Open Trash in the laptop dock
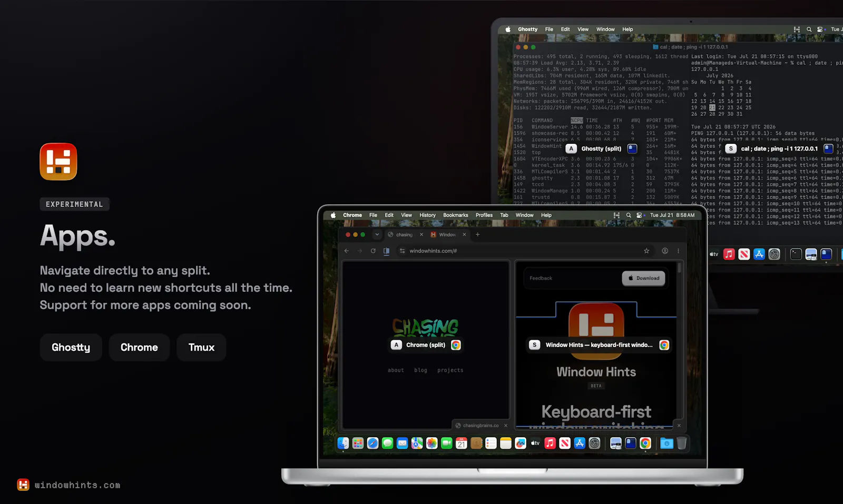Viewport: 843px width, 504px height. coord(681,443)
